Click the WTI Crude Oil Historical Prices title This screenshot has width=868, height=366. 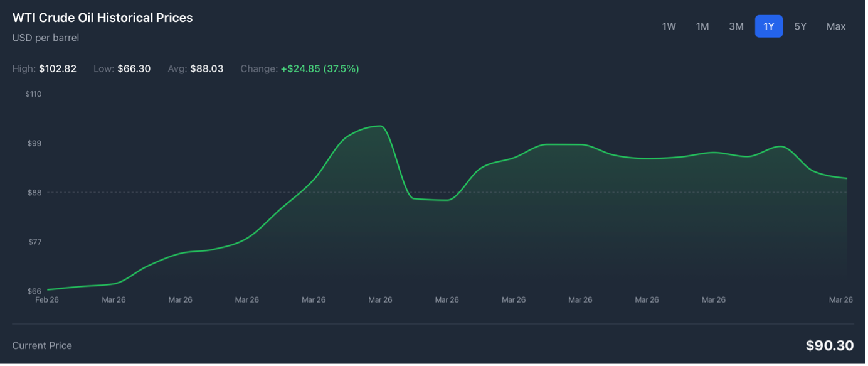point(102,18)
